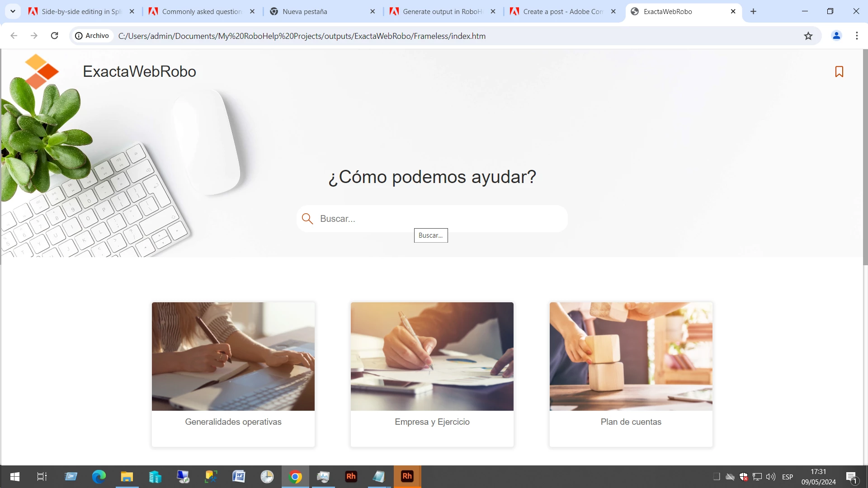The height and width of the screenshot is (488, 868).
Task: Open Microsoft Edge from the taskbar
Action: 99,476
